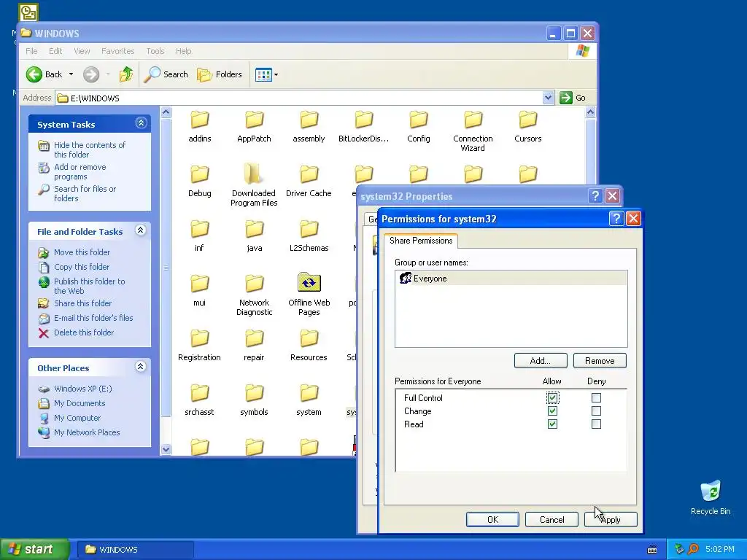Viewport: 747px width, 560px height.
Task: Select the mui folder
Action: (x=200, y=291)
